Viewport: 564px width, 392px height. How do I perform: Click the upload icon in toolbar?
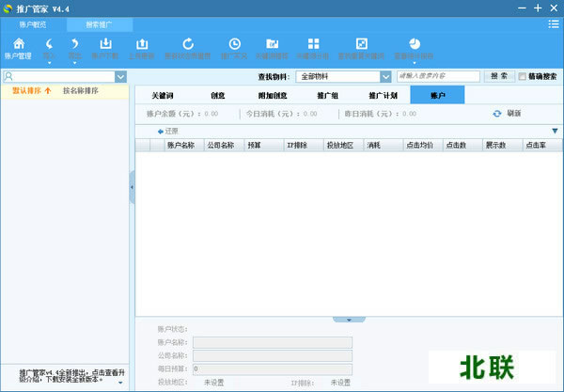[142, 44]
